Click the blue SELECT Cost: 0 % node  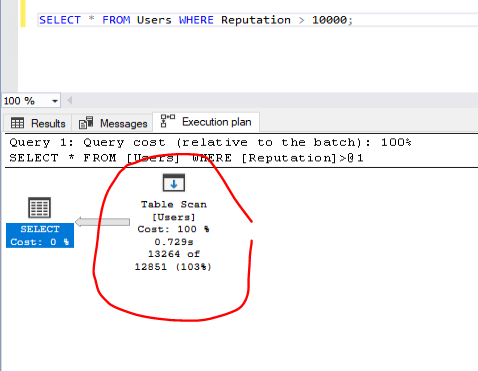tap(40, 235)
